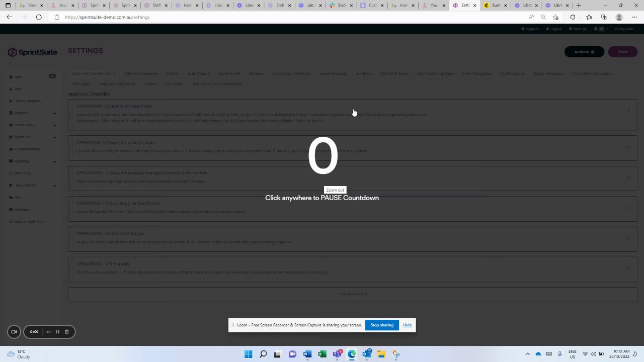Image resolution: width=644 pixels, height=362 pixels.
Task: Expand the Schedules sidebar section
Action: pyautogui.click(x=33, y=137)
